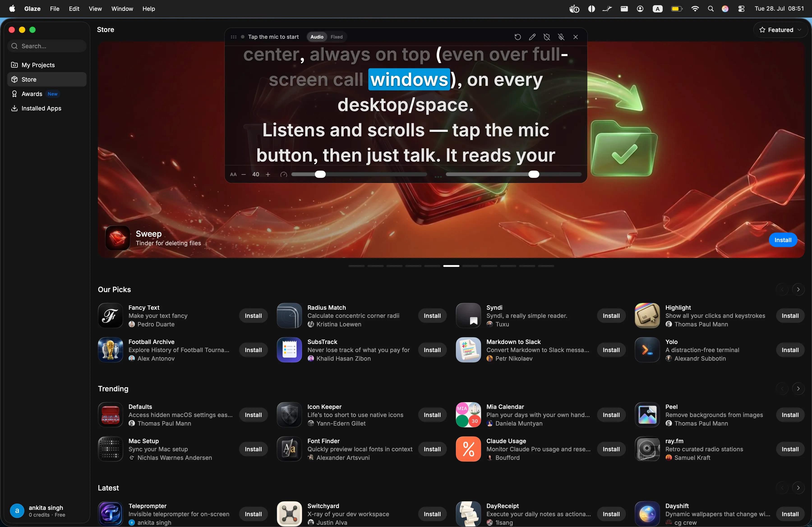Select Store in the sidebar
The height and width of the screenshot is (527, 812).
(x=47, y=79)
